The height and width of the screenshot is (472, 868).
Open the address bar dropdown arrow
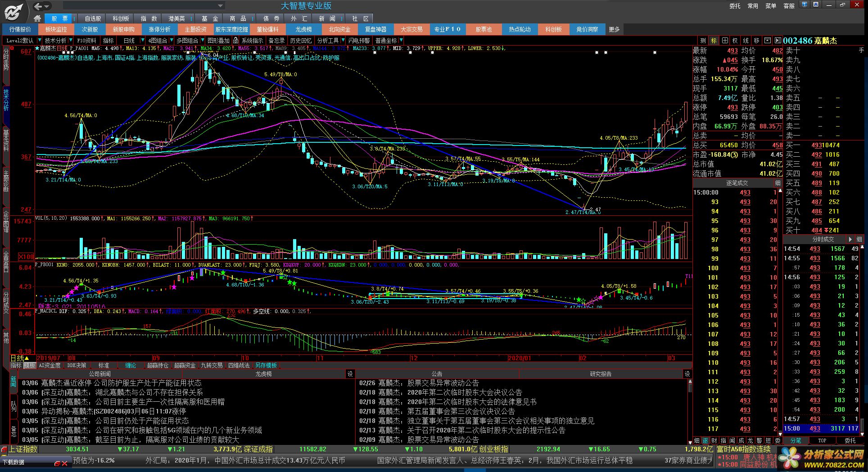pyautogui.click(x=221, y=6)
